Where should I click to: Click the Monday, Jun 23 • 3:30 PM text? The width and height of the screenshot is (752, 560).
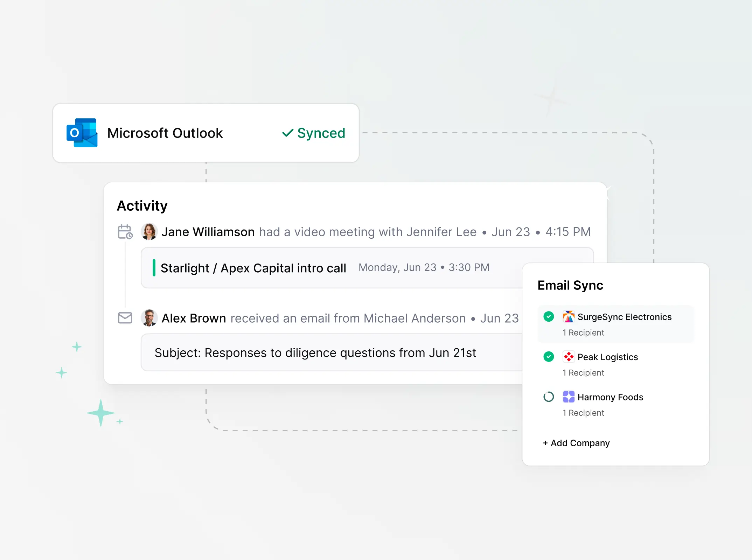[x=424, y=267]
